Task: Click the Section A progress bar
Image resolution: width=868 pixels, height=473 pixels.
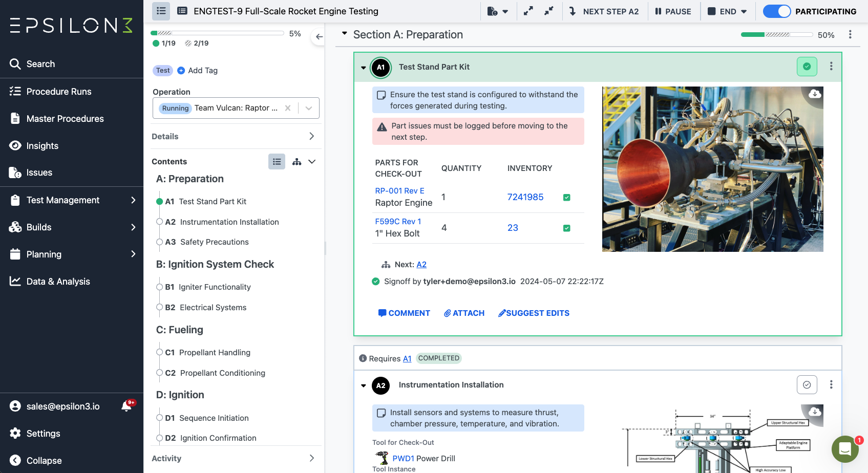Action: click(x=776, y=35)
